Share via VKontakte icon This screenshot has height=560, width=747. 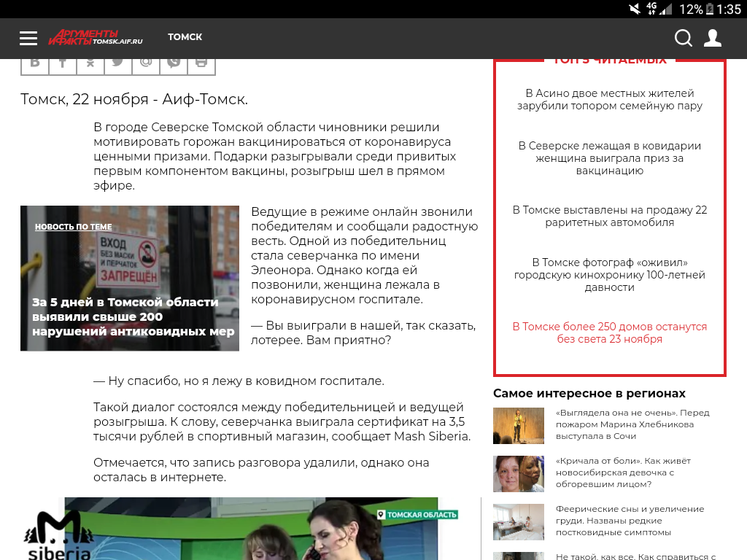[35, 66]
